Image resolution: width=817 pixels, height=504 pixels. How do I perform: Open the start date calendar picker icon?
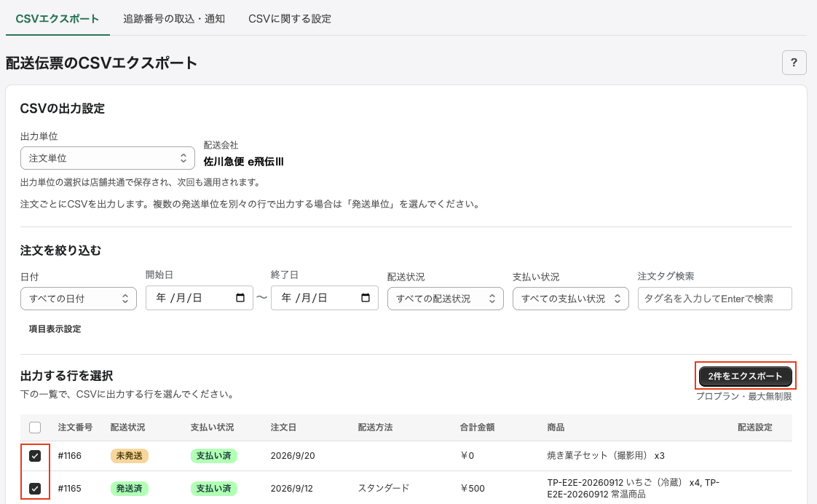[x=240, y=298]
